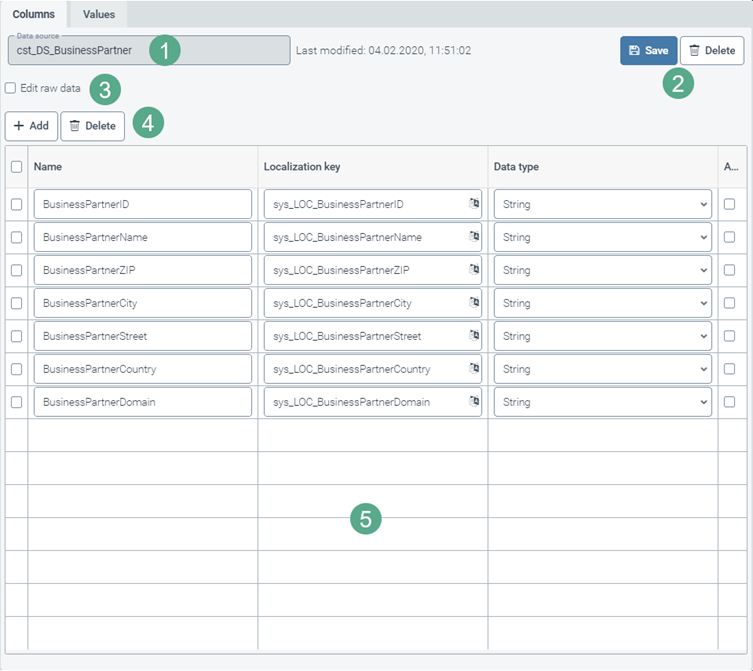753x671 pixels.
Task: Select the Columns tab
Action: pyautogui.click(x=34, y=14)
